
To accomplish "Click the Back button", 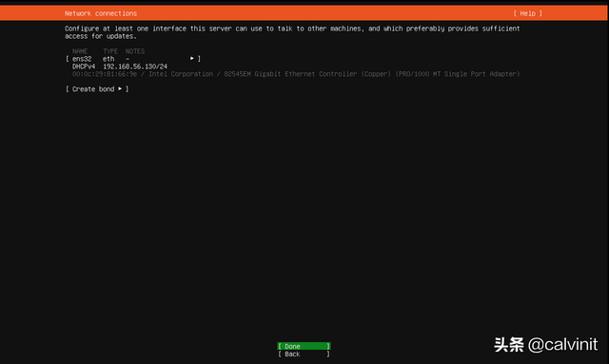I will coord(304,354).
